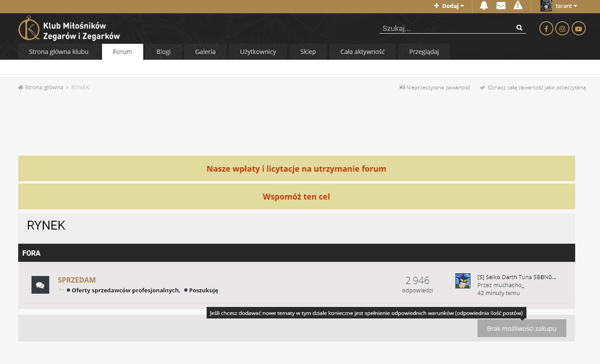Open the Galeria tab
Viewport: 600px width, 364px height.
[x=205, y=52]
